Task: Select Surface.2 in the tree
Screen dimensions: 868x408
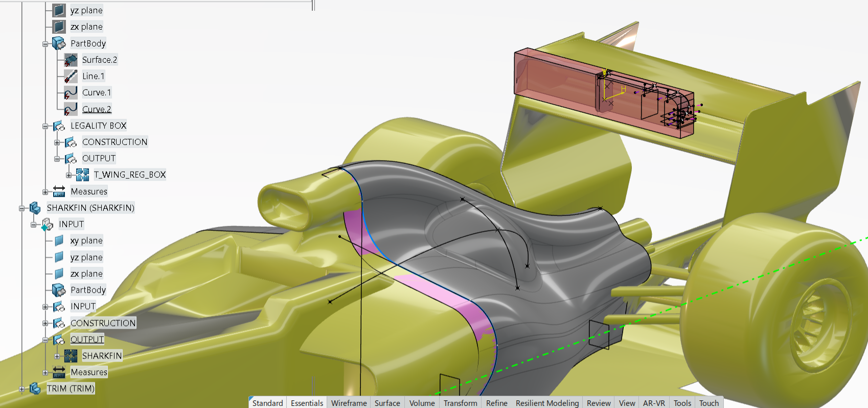Action: [x=100, y=60]
